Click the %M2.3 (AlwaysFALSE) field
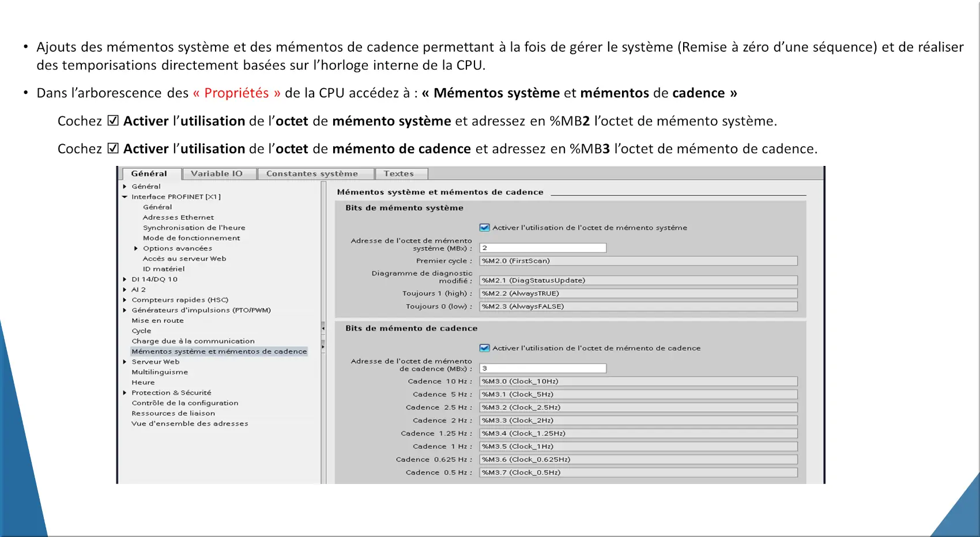The width and height of the screenshot is (980, 537). (638, 307)
